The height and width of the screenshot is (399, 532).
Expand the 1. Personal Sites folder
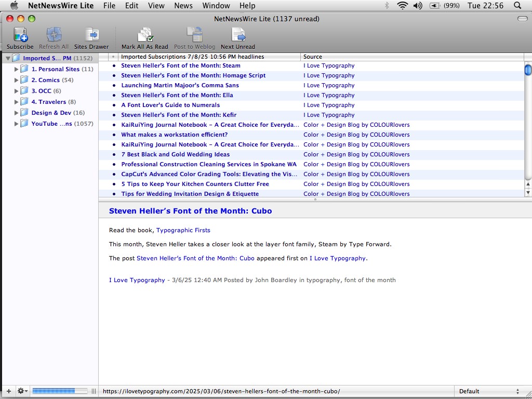point(16,69)
